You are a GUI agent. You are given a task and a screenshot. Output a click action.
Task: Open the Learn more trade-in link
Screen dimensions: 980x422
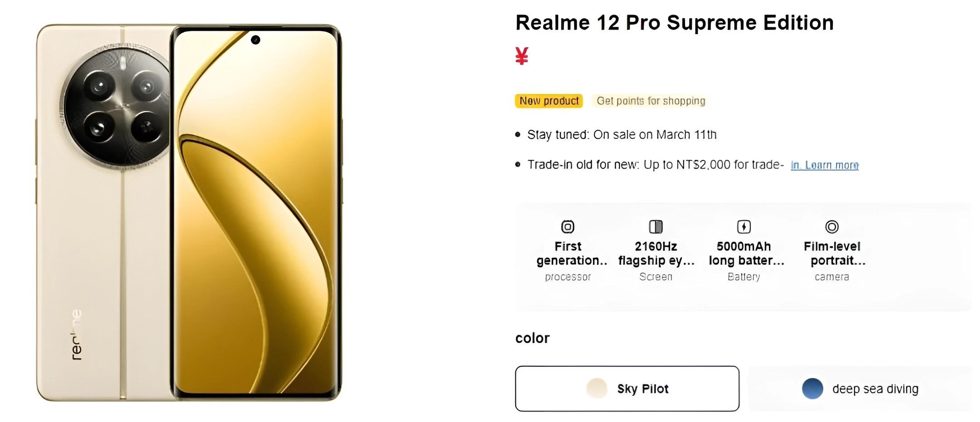824,165
